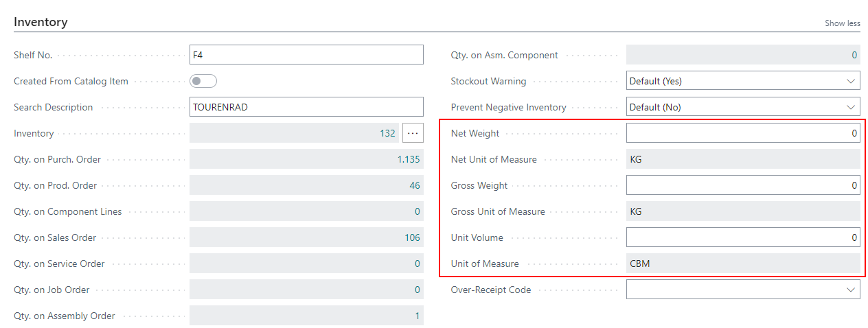The width and height of the screenshot is (868, 328).
Task: Open the Stockout Warning dropdown
Action: 742,81
